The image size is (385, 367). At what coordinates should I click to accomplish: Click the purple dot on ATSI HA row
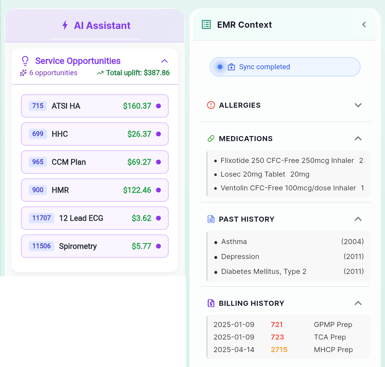click(x=159, y=106)
